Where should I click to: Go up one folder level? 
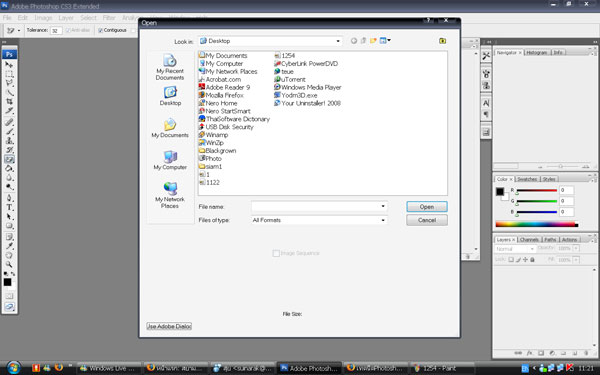click(364, 41)
